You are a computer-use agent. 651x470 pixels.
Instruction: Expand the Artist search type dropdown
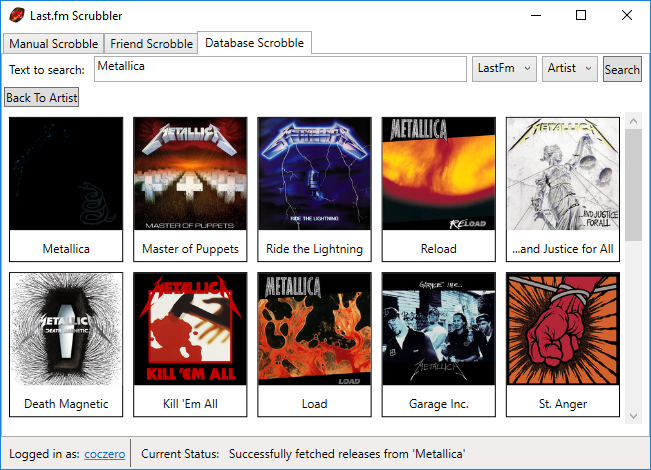[x=570, y=69]
